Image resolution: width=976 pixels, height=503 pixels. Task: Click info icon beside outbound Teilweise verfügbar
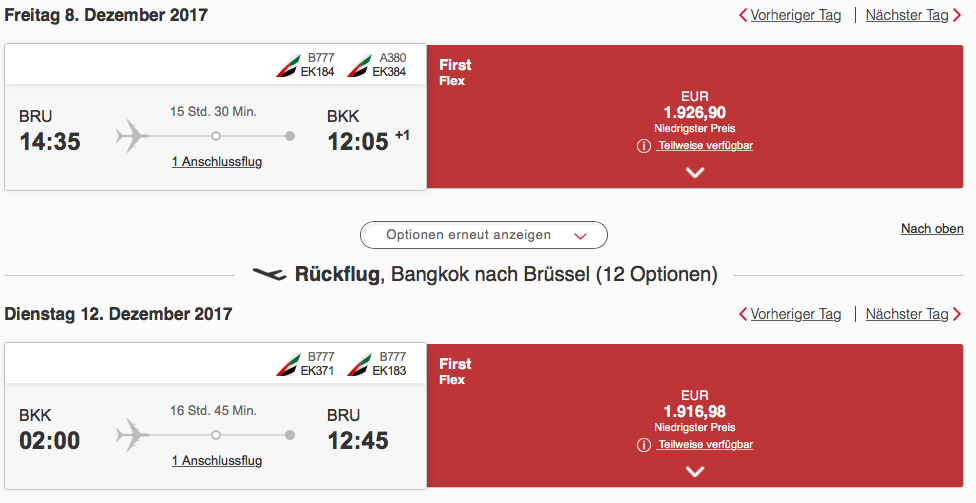(x=644, y=146)
